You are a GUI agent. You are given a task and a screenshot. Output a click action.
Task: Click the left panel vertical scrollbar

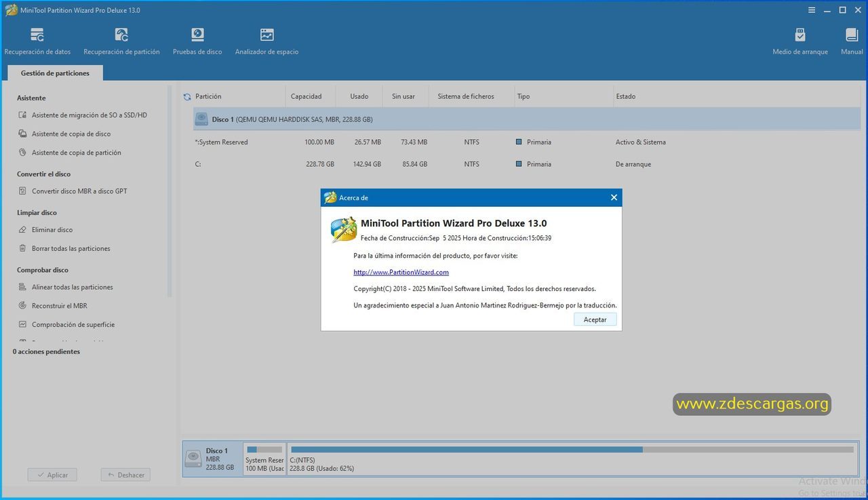(170, 190)
